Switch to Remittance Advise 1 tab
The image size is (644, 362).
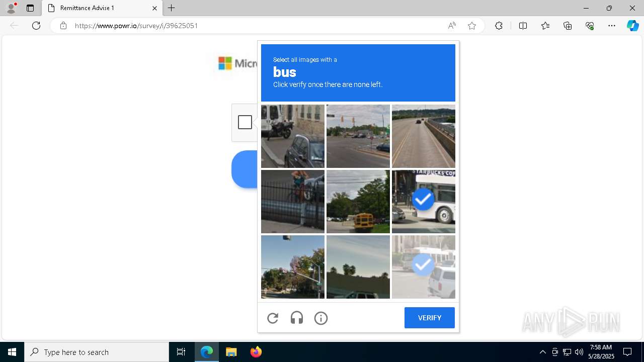(102, 8)
